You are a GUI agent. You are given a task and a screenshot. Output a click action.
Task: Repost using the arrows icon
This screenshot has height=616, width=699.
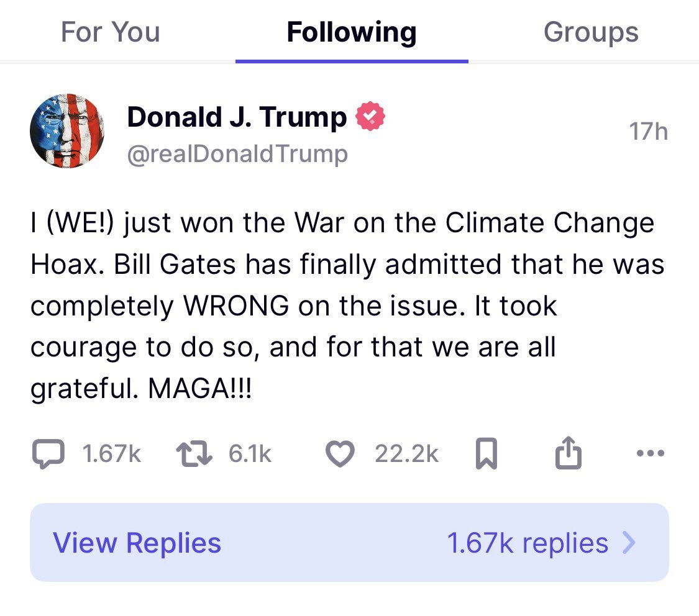pyautogui.click(x=195, y=455)
